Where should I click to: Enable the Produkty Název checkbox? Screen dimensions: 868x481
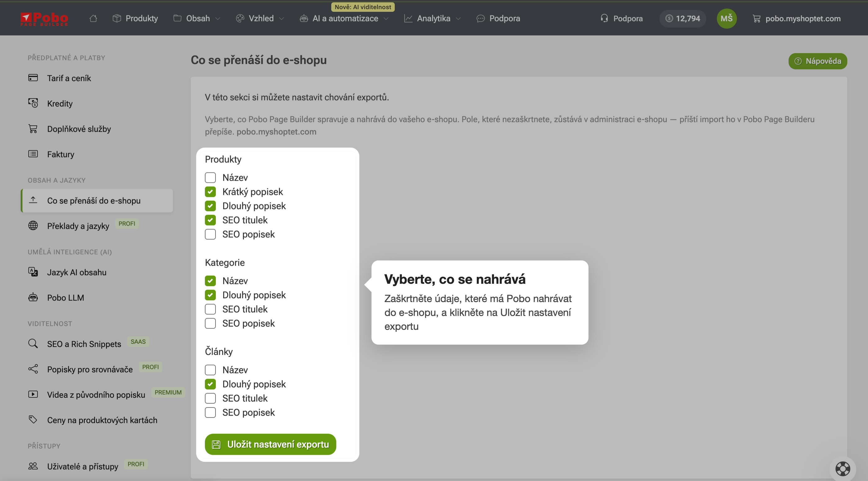pos(210,177)
